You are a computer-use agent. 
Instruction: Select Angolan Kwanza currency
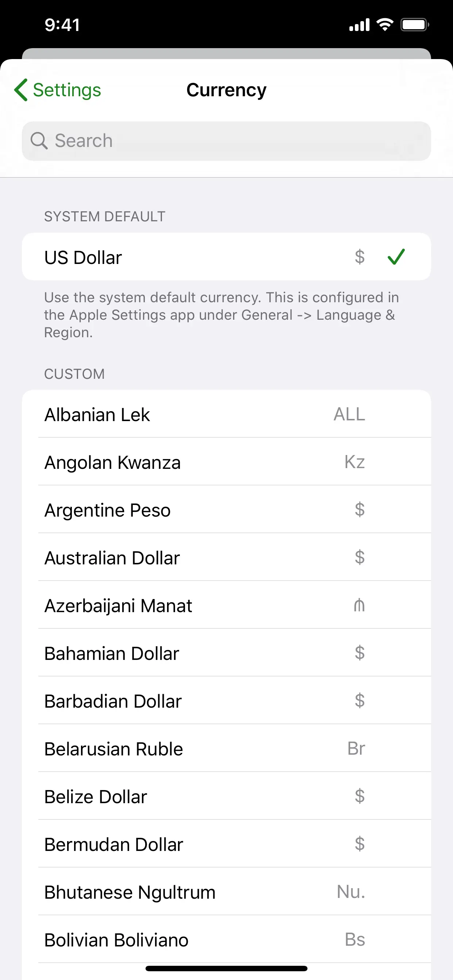coord(226,462)
